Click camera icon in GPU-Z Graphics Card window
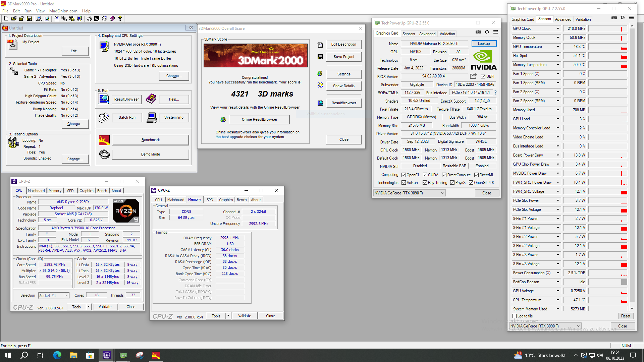The height and width of the screenshot is (362, 644). 478,32
